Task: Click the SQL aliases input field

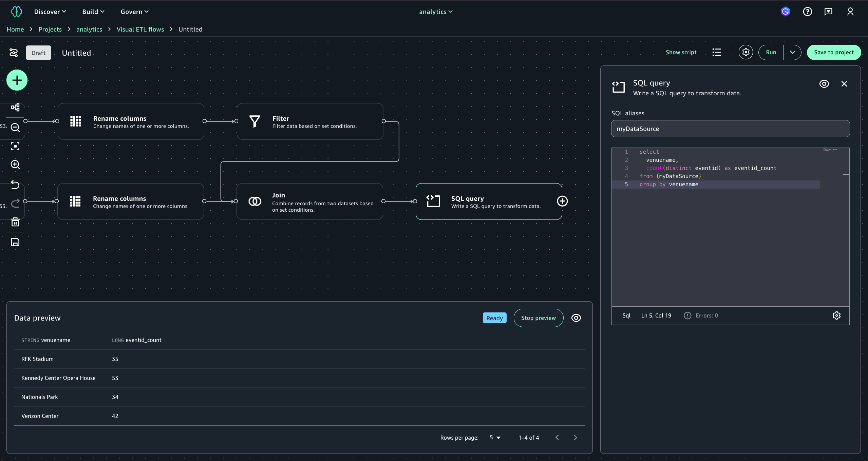Action: click(x=730, y=129)
